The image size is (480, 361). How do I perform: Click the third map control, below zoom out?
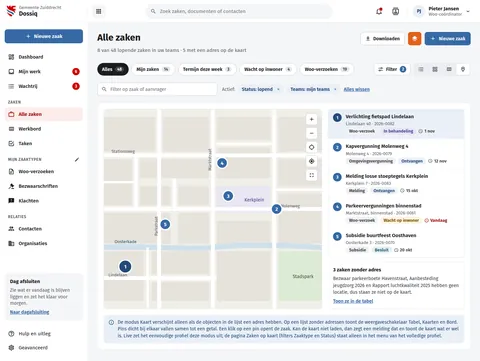click(311, 147)
